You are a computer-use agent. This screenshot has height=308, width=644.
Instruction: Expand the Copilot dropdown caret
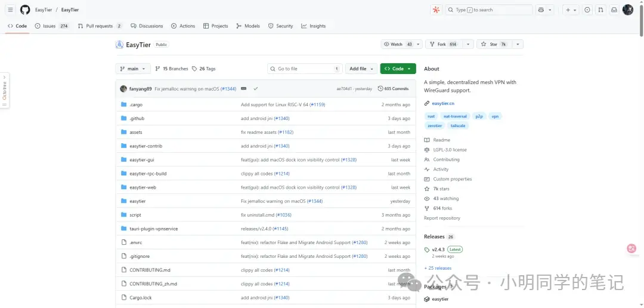pos(550,10)
